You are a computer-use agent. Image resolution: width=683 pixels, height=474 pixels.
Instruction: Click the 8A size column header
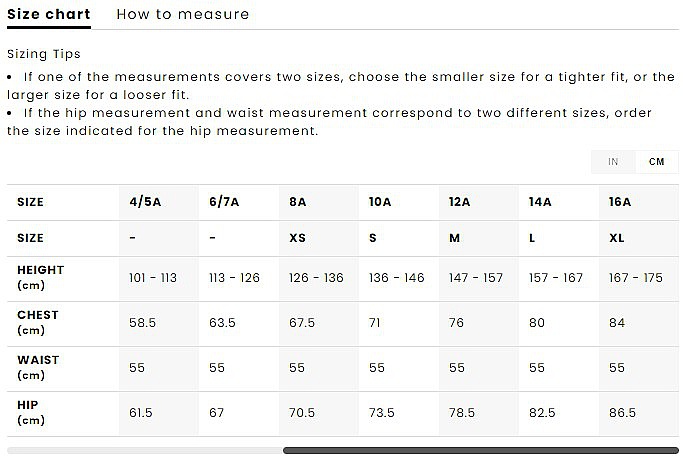pyautogui.click(x=297, y=202)
